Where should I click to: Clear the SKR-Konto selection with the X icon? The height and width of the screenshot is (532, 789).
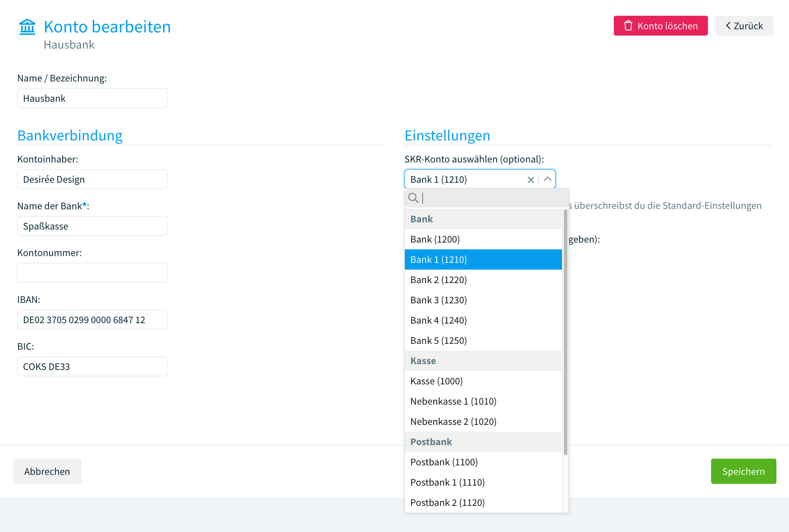point(531,179)
